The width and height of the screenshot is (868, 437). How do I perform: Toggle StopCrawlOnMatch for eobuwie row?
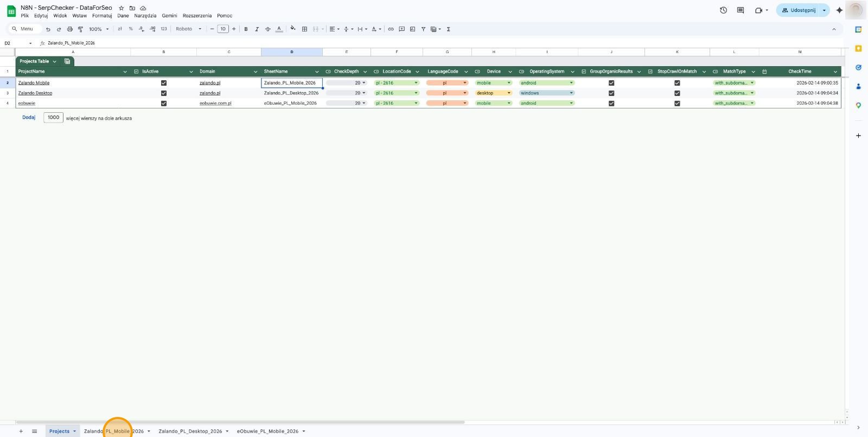[x=677, y=104]
